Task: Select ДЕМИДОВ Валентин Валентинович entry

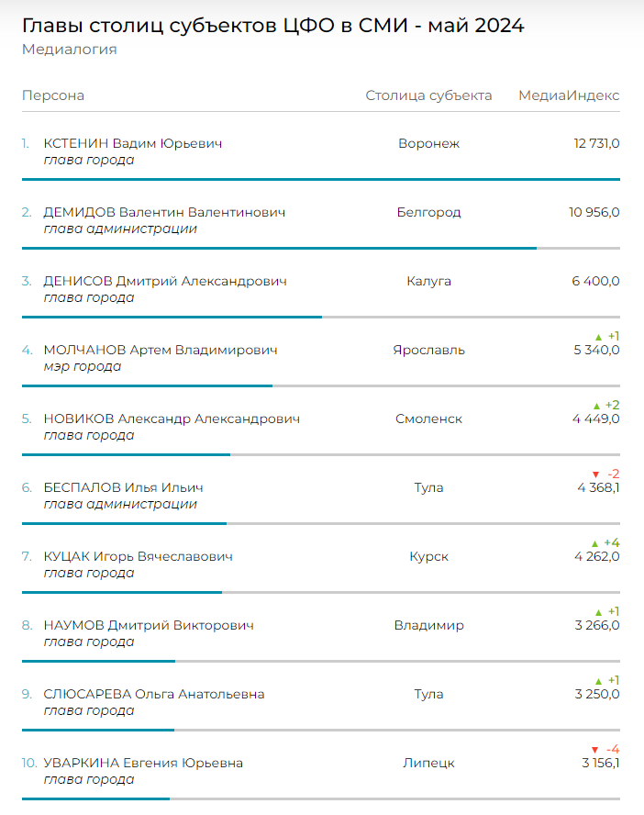Action: click(x=164, y=212)
